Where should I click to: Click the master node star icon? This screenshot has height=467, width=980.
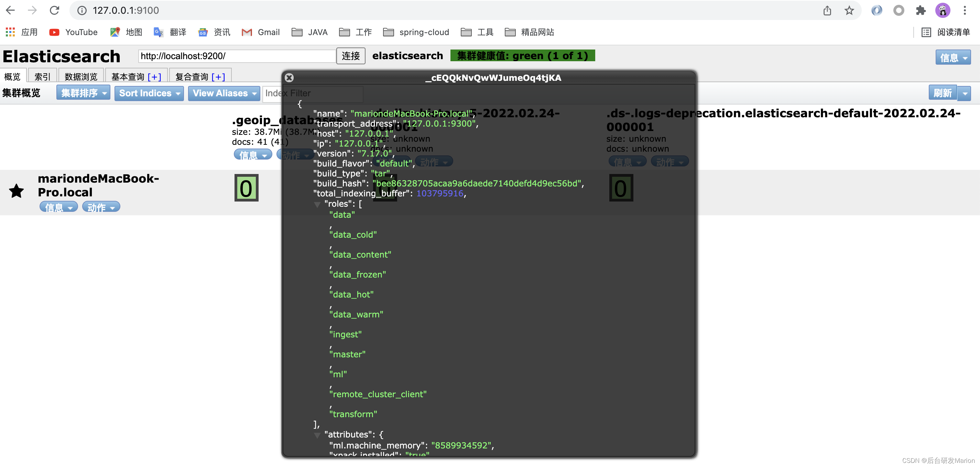click(17, 191)
